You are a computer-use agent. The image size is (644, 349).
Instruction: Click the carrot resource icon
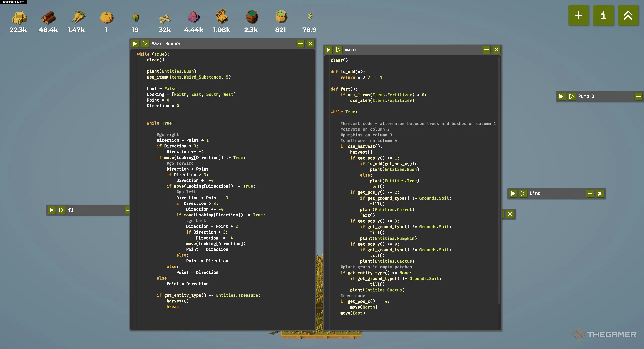point(78,17)
